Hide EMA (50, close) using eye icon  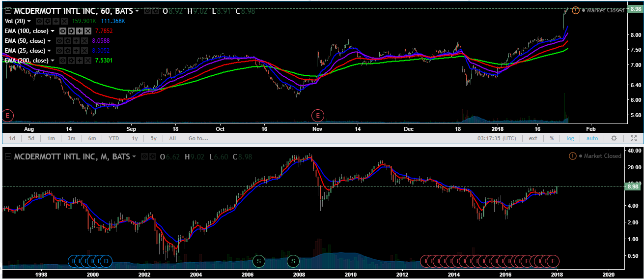click(59, 41)
